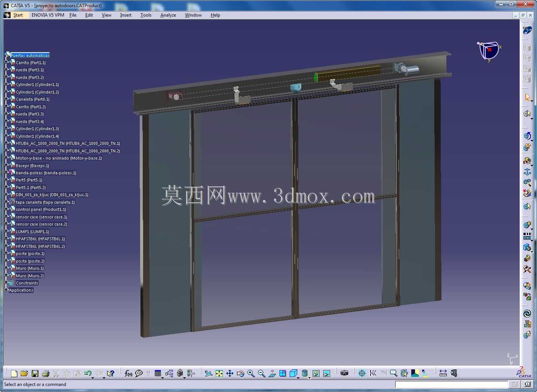
Task: Open the Start menu
Action: click(18, 15)
